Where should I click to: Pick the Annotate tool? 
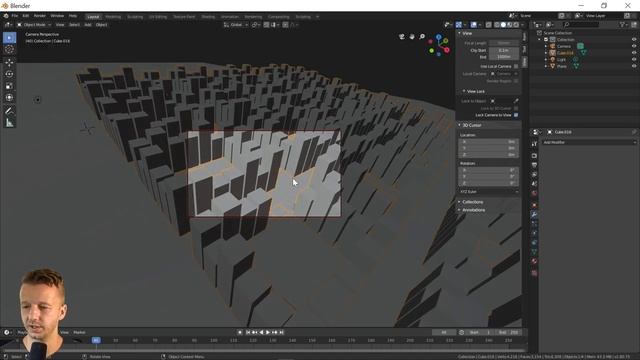(x=9, y=111)
